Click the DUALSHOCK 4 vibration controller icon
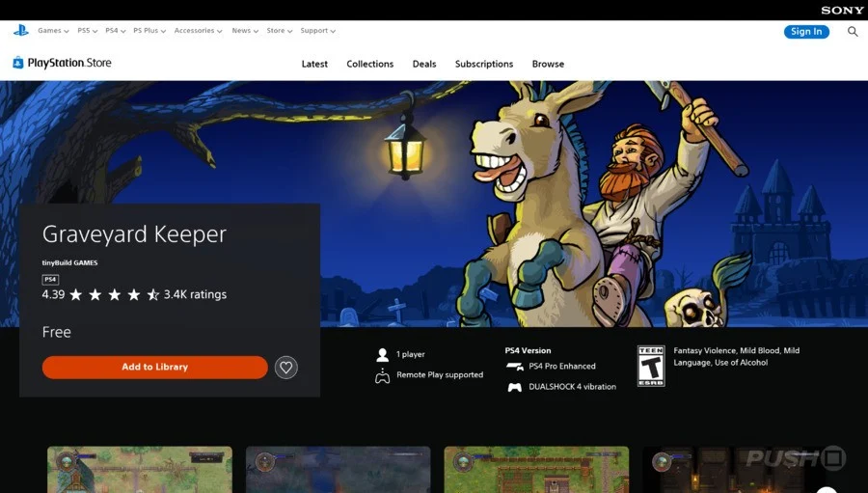868x493 pixels. [x=515, y=387]
